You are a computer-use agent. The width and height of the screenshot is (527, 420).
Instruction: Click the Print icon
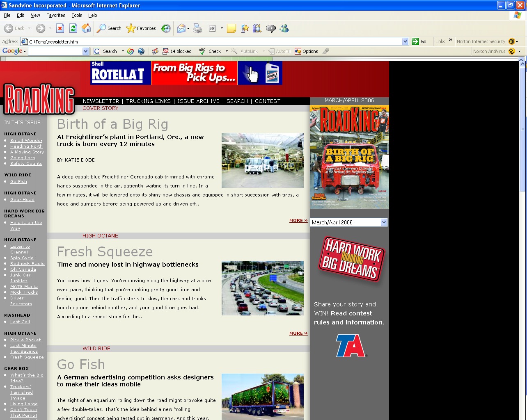point(197,28)
